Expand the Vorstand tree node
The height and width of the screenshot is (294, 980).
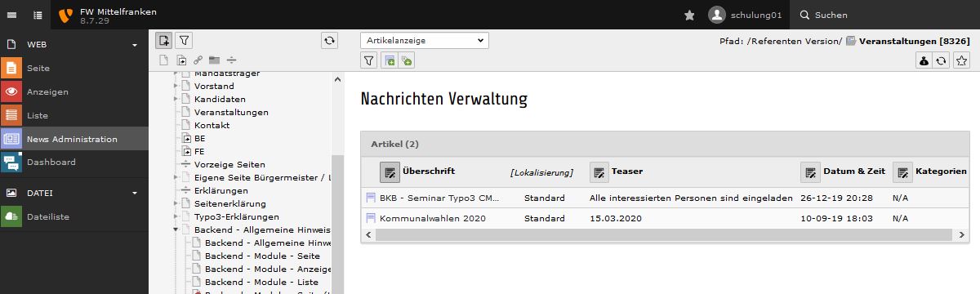[176, 86]
